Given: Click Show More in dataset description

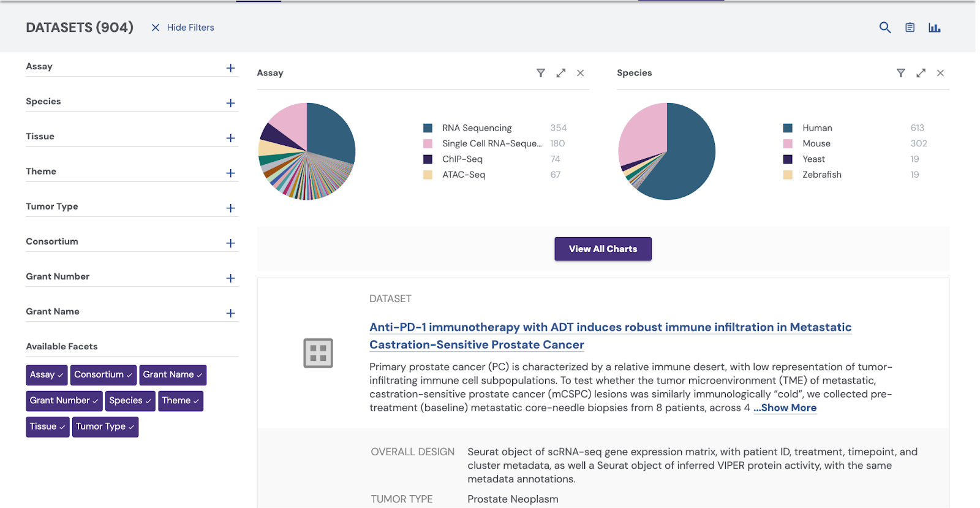Looking at the screenshot, I should point(785,408).
